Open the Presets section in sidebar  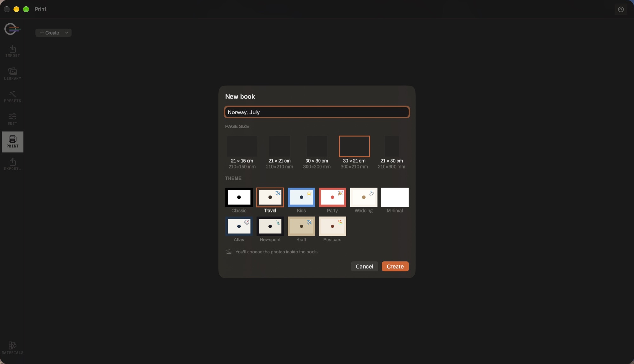[12, 97]
